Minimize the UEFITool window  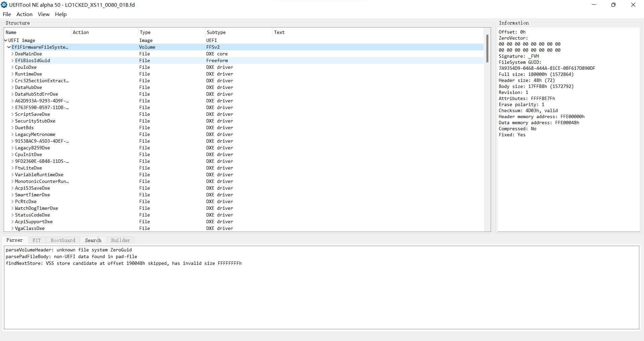point(594,5)
